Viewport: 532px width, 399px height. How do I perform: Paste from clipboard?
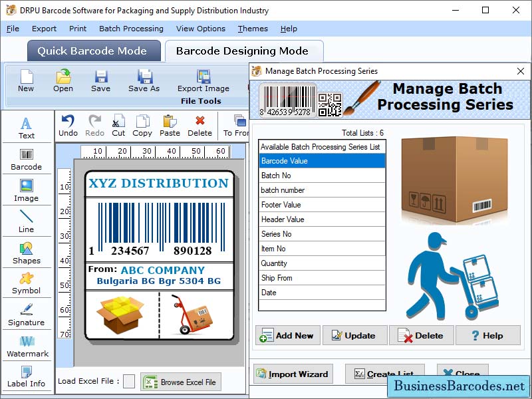[x=170, y=123]
